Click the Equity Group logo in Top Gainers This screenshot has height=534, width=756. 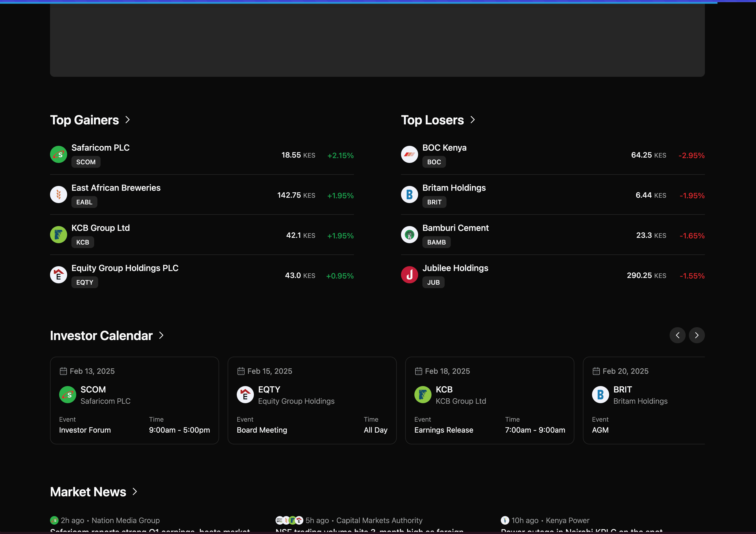[58, 275]
